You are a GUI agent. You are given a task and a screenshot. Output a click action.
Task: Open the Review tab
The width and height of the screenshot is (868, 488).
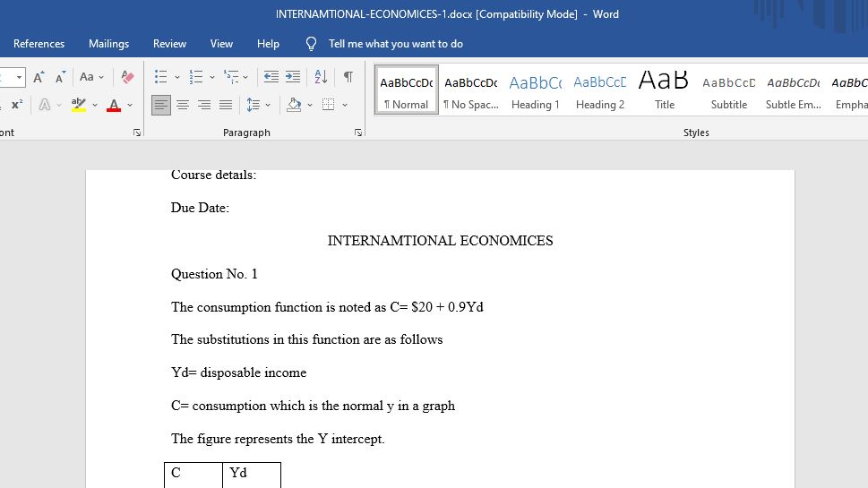pos(169,44)
